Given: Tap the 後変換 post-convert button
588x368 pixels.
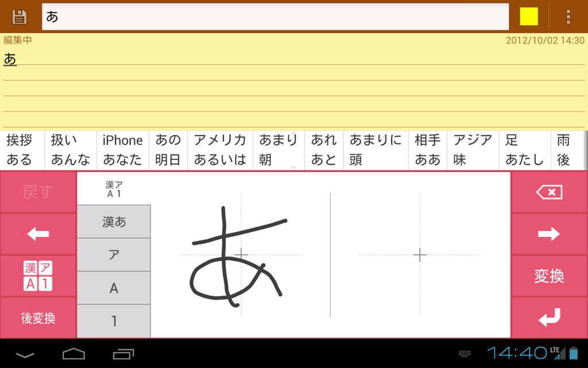Looking at the screenshot, I should (x=38, y=317).
